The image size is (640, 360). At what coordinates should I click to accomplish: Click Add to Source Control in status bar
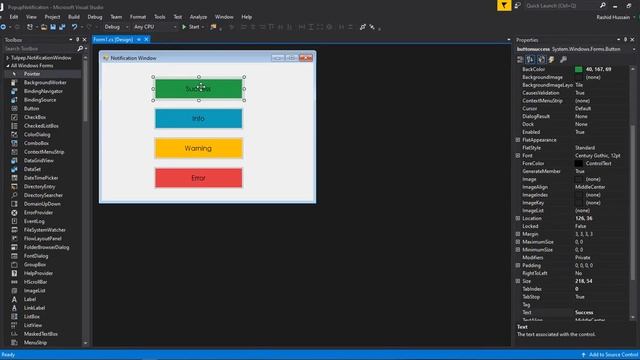(610, 355)
